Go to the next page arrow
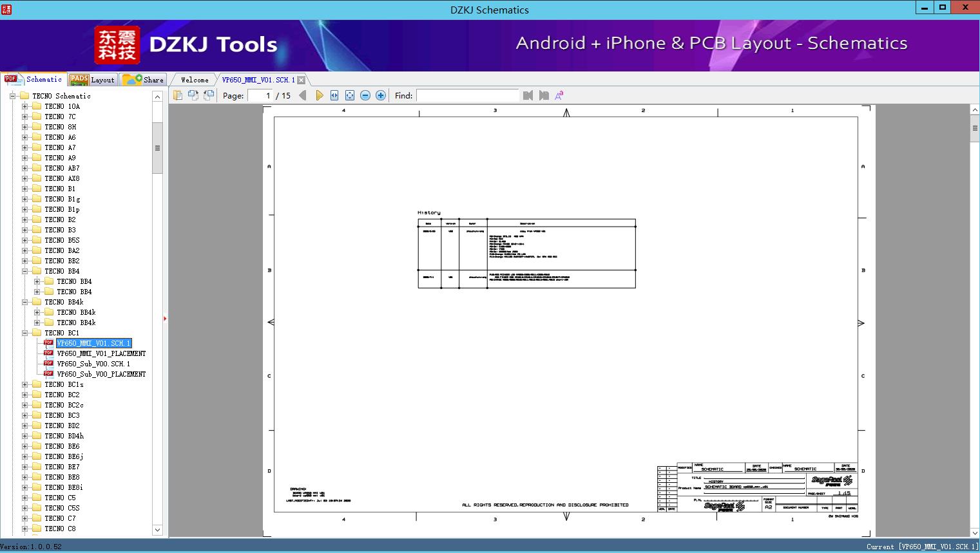Screen dimensions: 980x553 pos(319,95)
